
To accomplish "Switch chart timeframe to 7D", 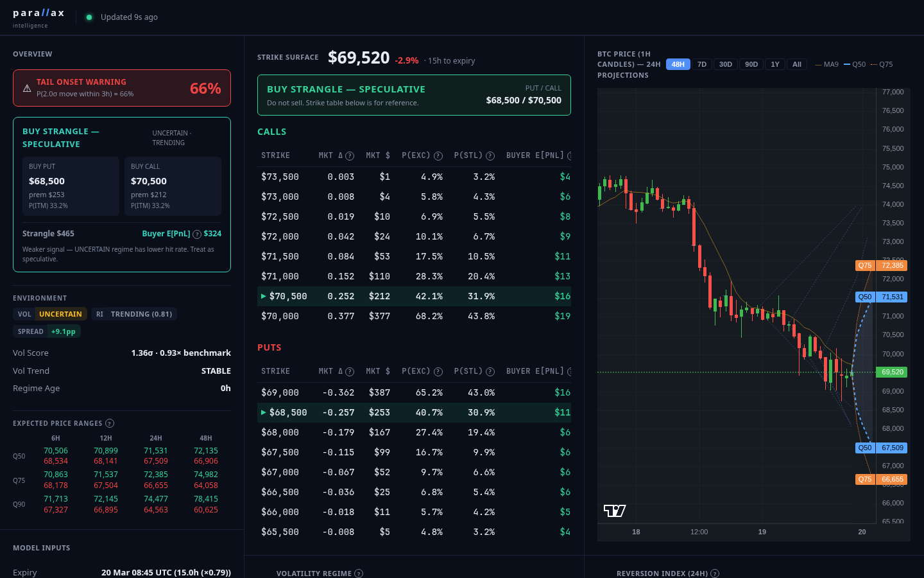I will coord(702,64).
